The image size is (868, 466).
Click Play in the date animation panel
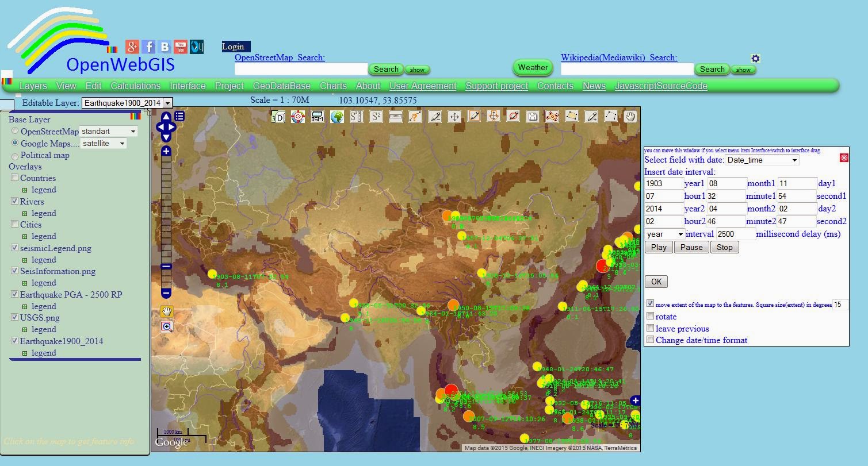click(x=659, y=248)
